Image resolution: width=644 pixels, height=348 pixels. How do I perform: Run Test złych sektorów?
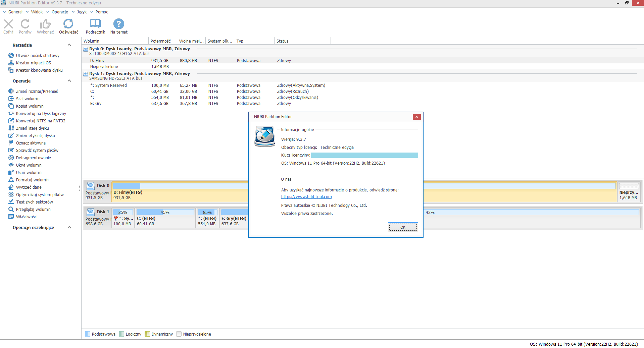[35, 202]
